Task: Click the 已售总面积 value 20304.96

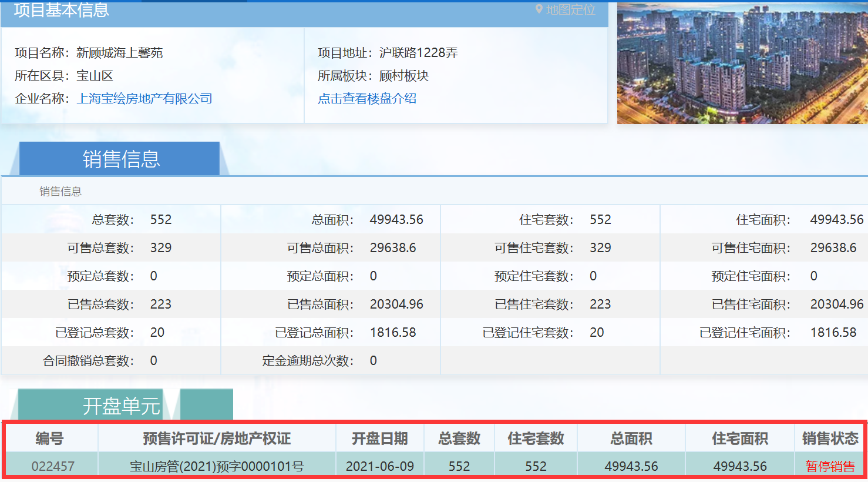Action: (396, 304)
